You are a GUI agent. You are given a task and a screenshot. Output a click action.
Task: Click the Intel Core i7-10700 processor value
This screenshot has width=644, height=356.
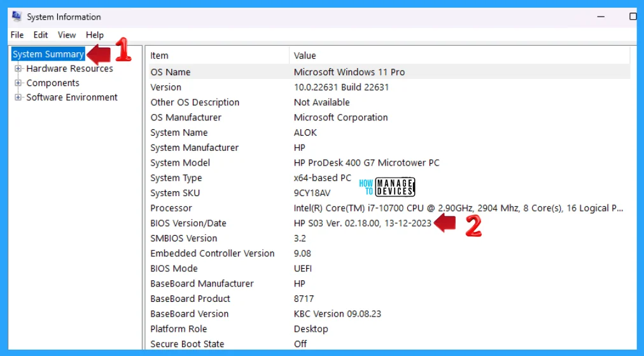[458, 208]
